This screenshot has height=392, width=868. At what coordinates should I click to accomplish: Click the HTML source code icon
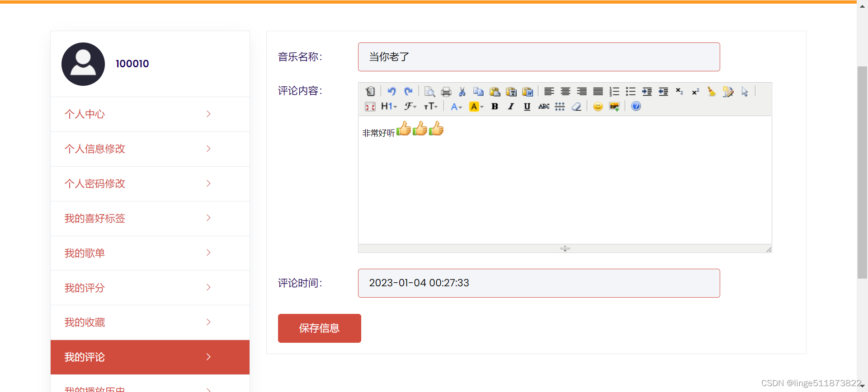click(370, 91)
